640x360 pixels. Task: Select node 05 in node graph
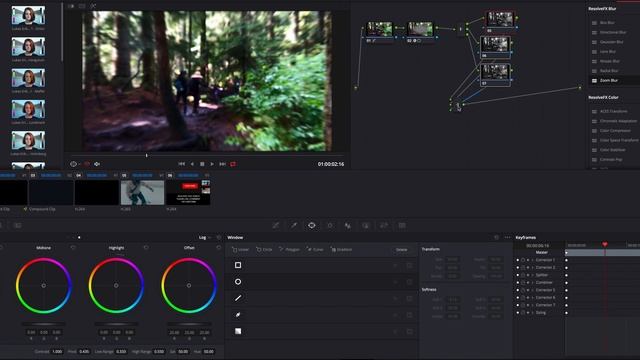(500, 20)
